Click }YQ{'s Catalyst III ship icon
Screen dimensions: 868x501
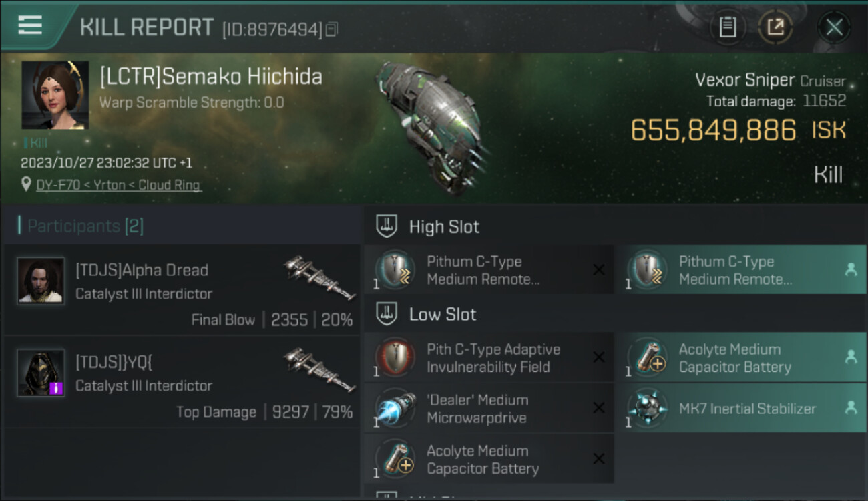pos(320,369)
